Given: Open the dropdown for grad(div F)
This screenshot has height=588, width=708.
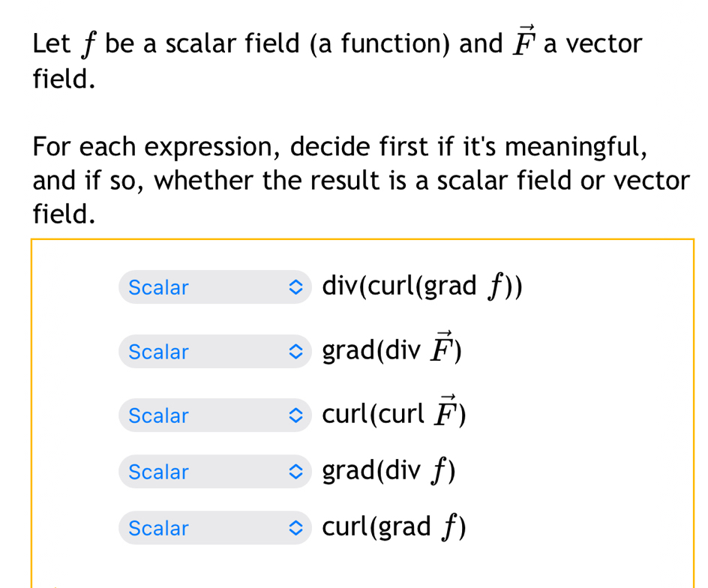Looking at the screenshot, I should pos(214,352).
